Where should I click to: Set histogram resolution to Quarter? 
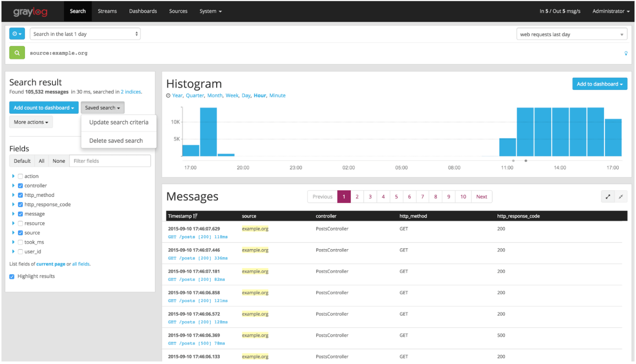point(195,96)
